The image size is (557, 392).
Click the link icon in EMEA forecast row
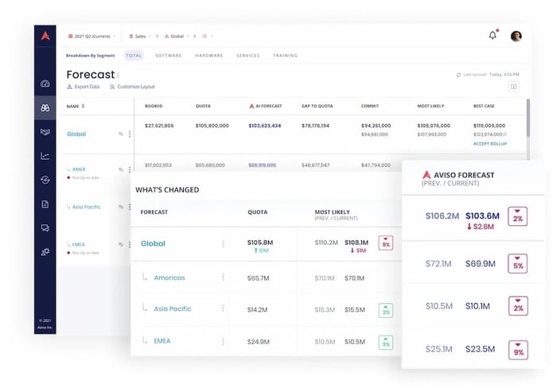[121, 244]
